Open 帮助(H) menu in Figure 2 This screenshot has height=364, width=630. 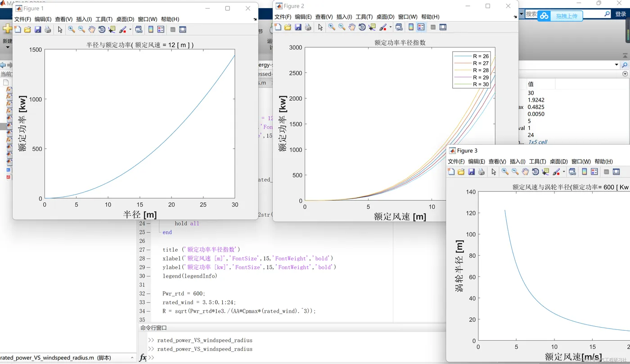(x=430, y=17)
